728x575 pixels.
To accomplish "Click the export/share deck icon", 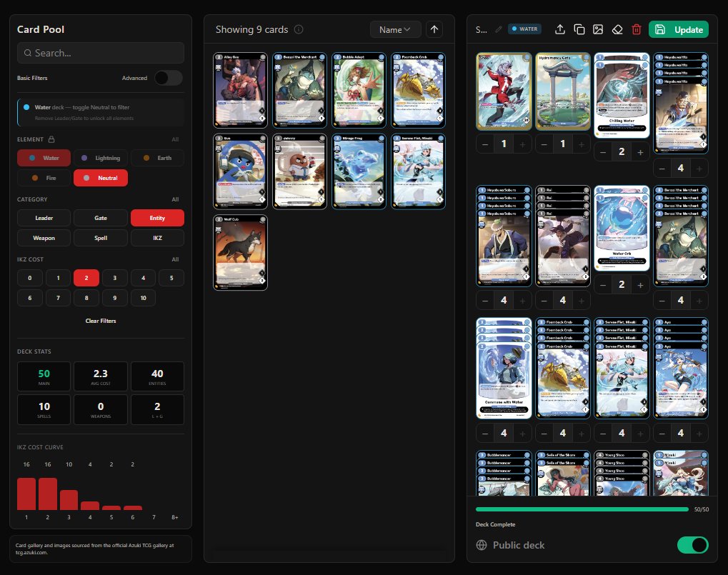I will click(x=560, y=30).
